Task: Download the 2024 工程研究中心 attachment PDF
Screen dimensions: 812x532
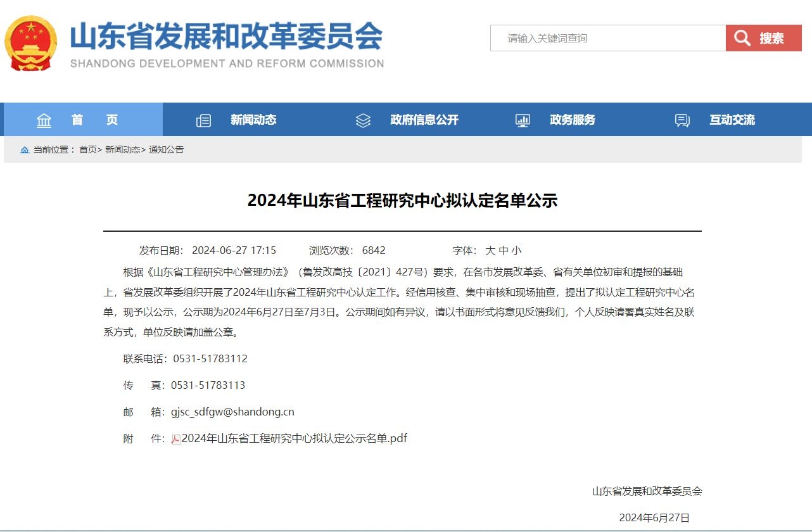Action: [295, 438]
